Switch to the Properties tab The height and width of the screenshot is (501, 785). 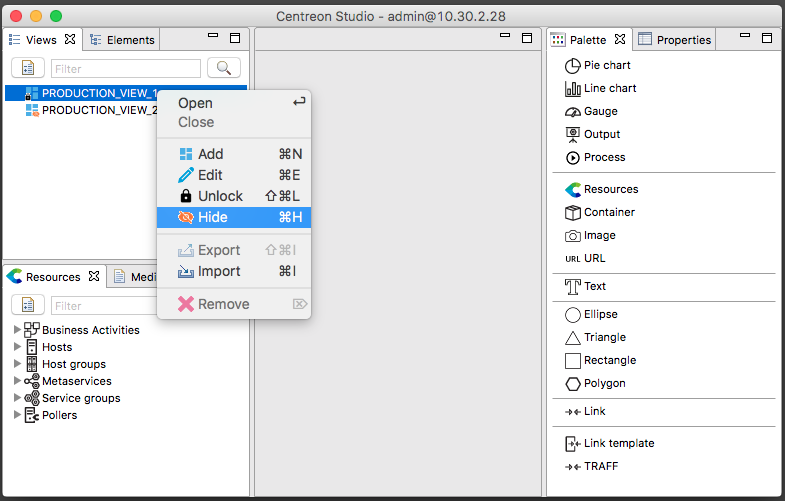(x=674, y=40)
